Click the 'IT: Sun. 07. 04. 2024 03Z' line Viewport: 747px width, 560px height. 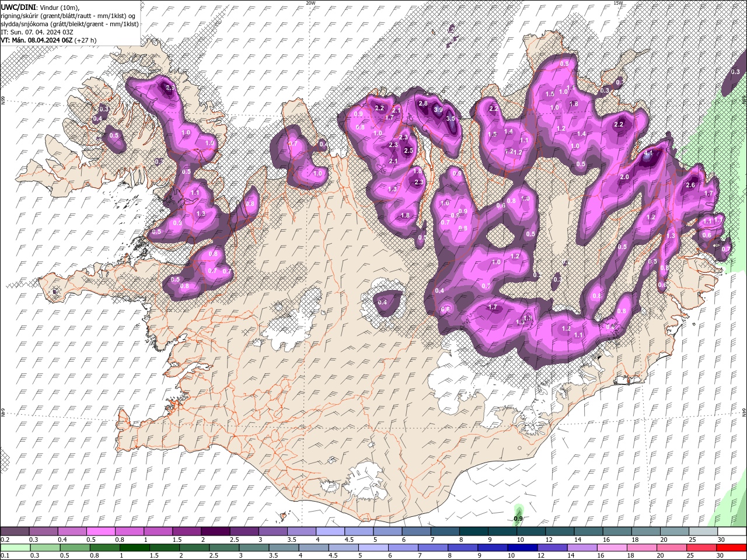tap(37, 32)
